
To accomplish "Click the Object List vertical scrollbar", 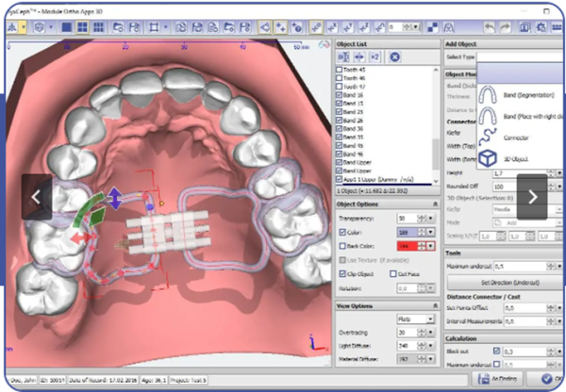I will click(x=436, y=125).
